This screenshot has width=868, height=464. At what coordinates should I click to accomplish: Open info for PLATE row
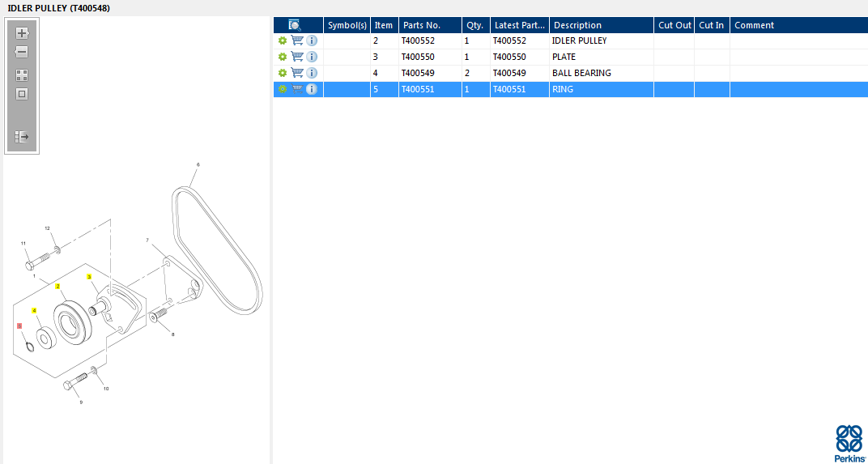click(312, 57)
